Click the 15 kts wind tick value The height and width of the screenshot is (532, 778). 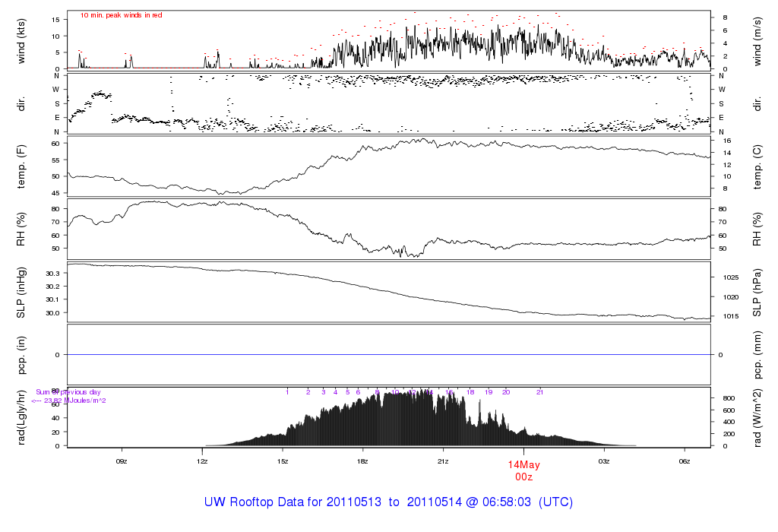(55, 20)
